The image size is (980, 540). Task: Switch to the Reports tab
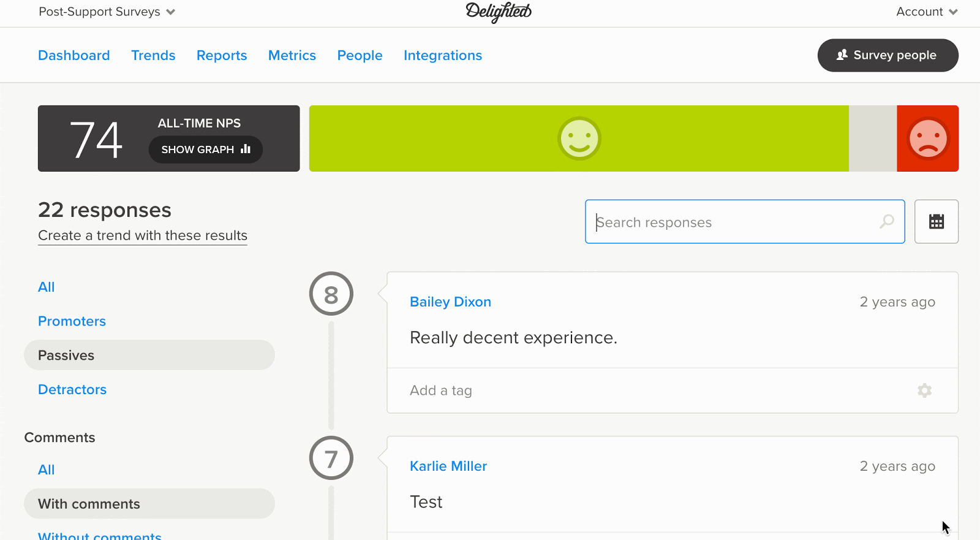[222, 55]
